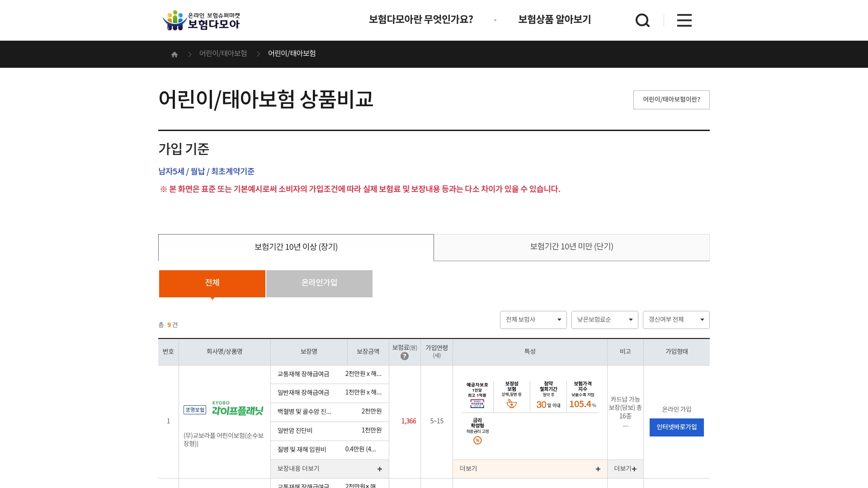Expand 보장내용 더보기 with the plus icon
This screenshot has height=488, width=868.
380,469
